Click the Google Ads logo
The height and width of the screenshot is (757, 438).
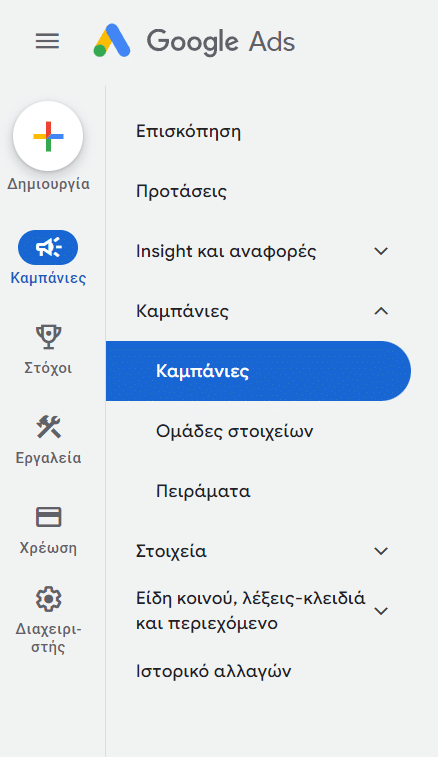point(112,41)
